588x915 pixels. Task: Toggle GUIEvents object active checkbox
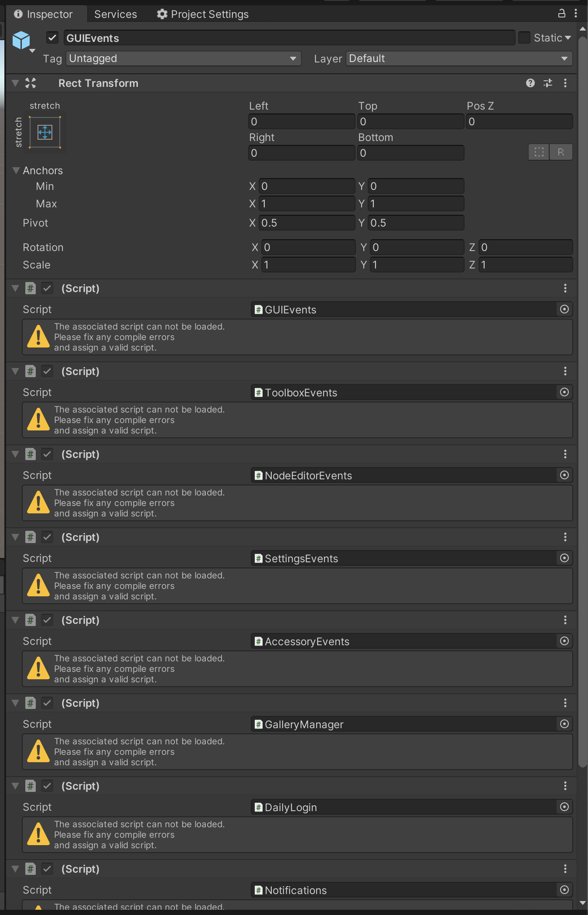pyautogui.click(x=52, y=38)
